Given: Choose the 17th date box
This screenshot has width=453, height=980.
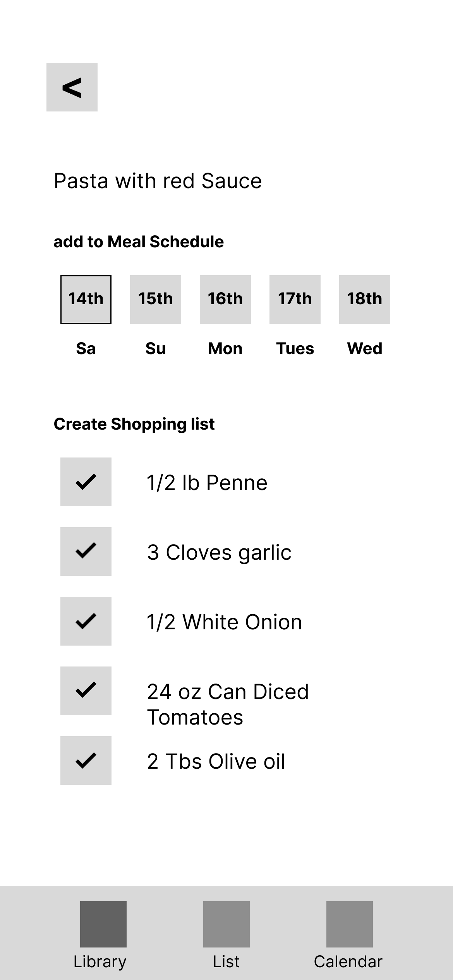Looking at the screenshot, I should 295,300.
